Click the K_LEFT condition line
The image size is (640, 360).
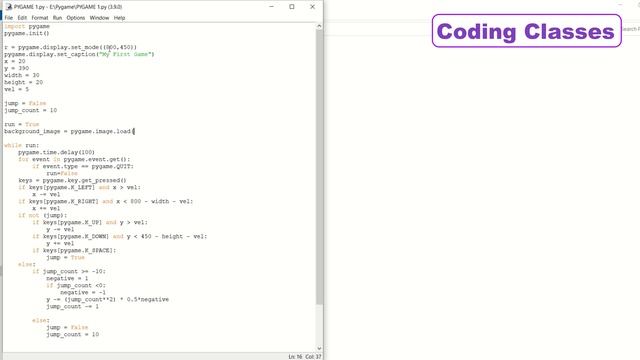point(79,187)
